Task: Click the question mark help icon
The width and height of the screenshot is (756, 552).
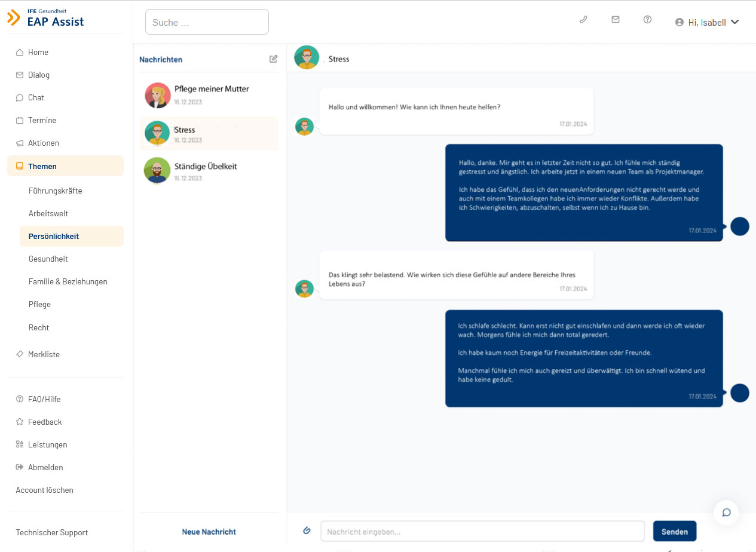Action: [648, 19]
